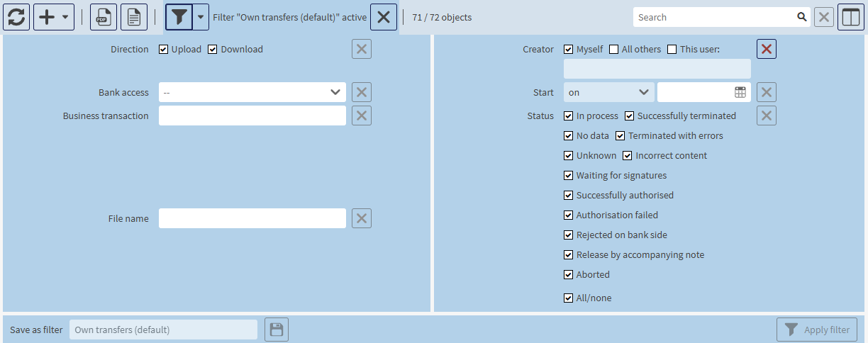Toggle the filter funnel icon
The width and height of the screenshot is (868, 343).
(x=179, y=17)
